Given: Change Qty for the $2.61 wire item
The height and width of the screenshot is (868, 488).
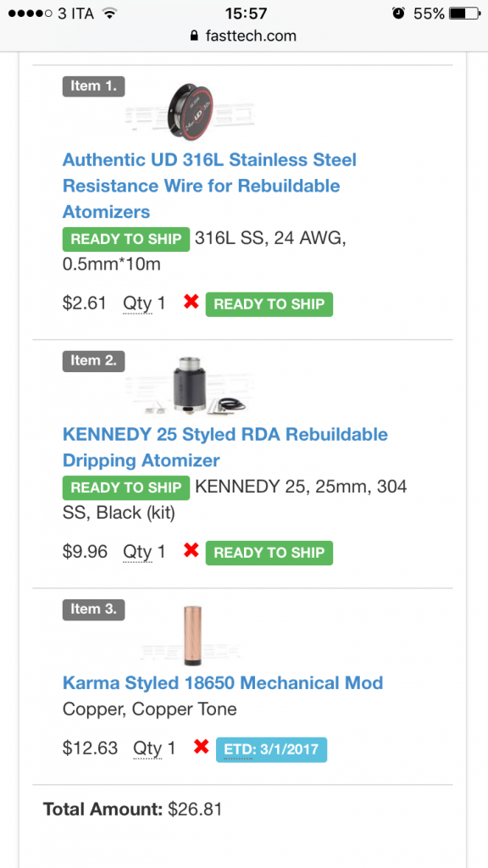Looking at the screenshot, I should point(143,303).
